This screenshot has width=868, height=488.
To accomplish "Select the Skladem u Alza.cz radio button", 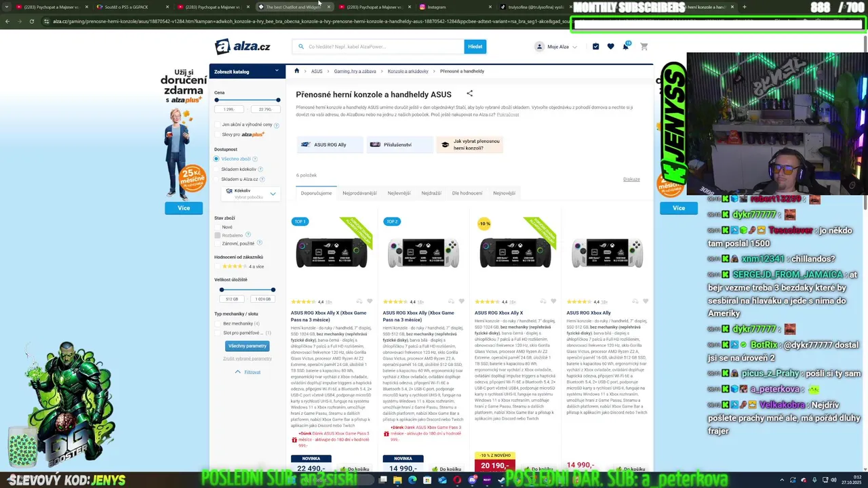I will pyautogui.click(x=217, y=179).
